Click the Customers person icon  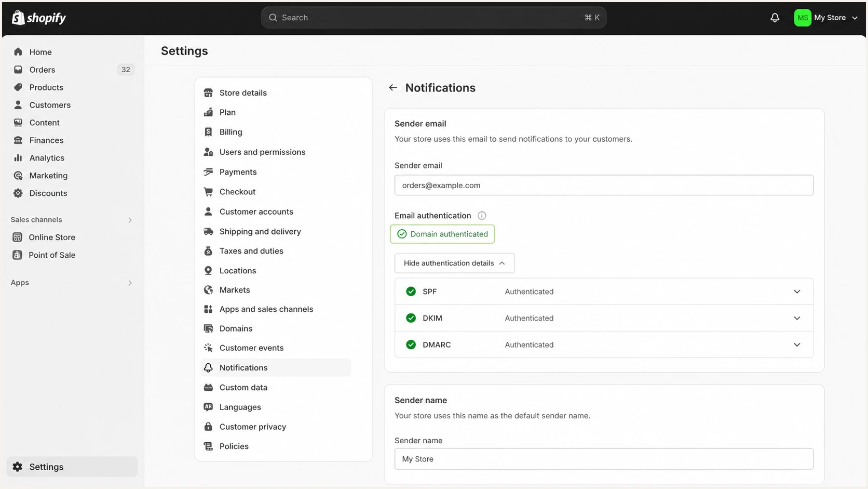[x=18, y=105]
